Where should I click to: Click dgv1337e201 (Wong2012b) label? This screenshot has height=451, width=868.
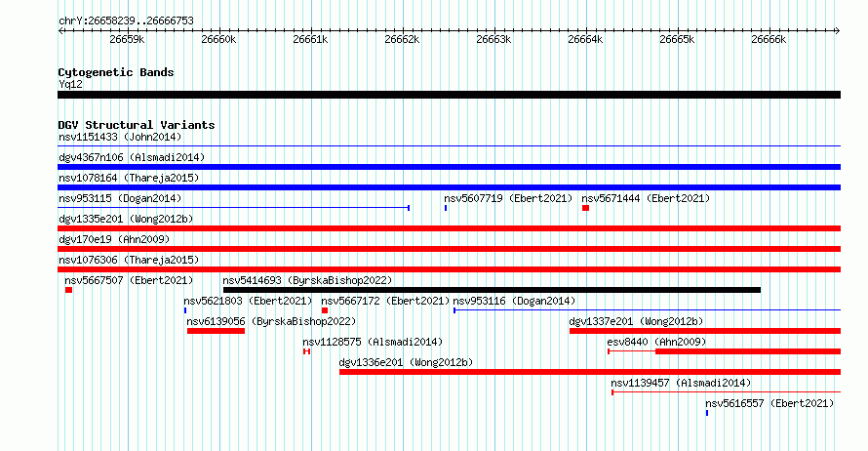[x=636, y=321]
